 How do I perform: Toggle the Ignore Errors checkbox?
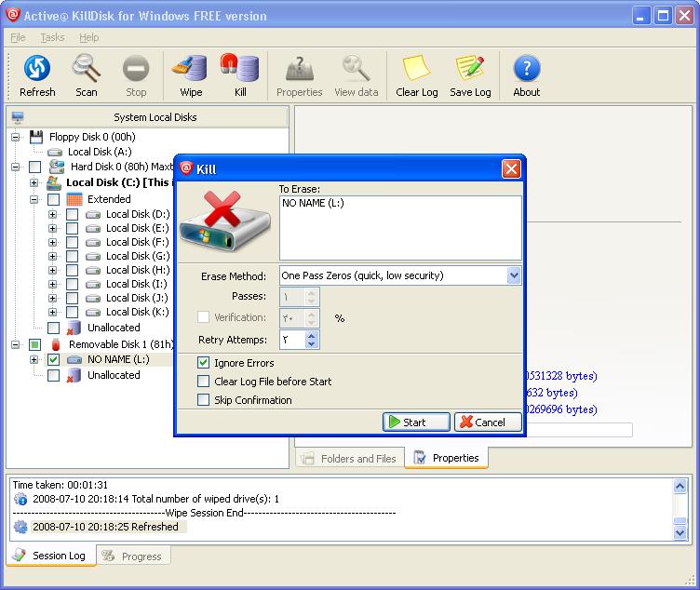[x=203, y=362]
